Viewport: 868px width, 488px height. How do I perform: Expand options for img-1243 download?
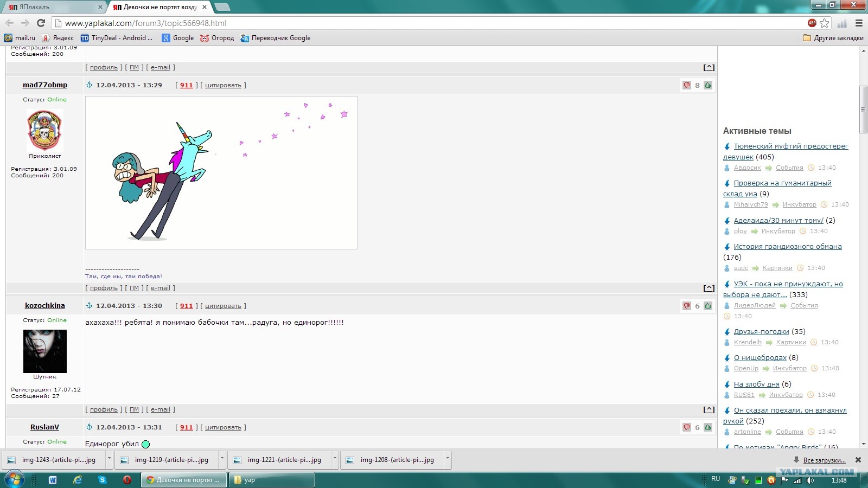tap(109, 459)
